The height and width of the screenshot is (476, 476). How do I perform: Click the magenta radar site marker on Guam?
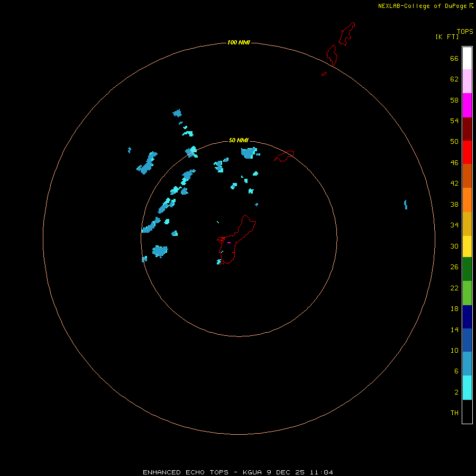tap(229, 243)
